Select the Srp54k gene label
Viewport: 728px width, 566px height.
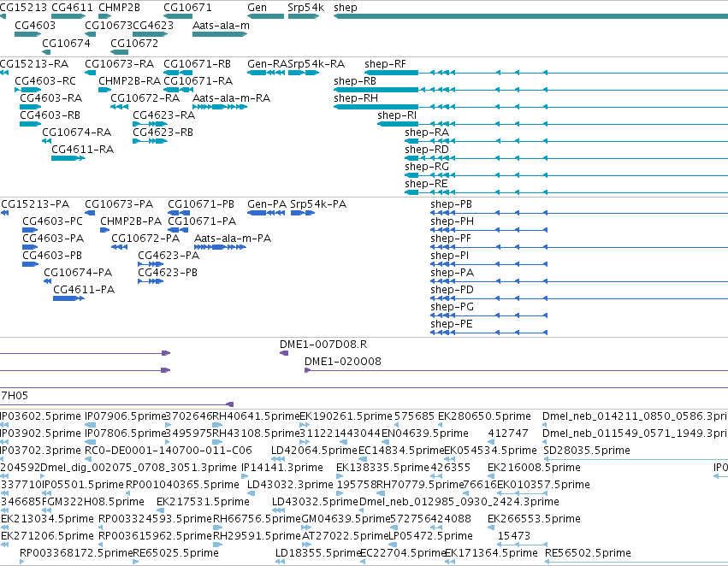click(x=305, y=8)
